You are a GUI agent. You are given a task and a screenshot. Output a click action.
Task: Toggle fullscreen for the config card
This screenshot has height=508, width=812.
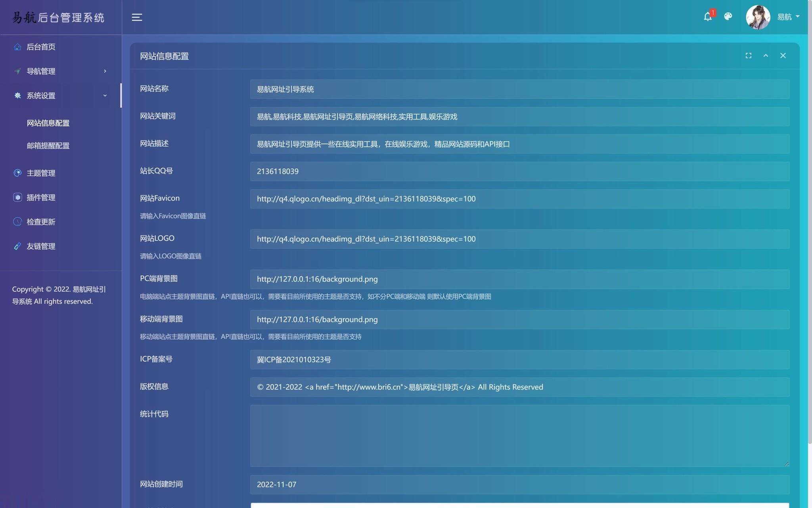tap(749, 56)
